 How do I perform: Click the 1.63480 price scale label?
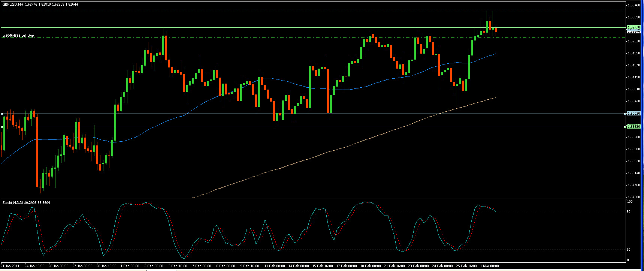tap(634, 5)
